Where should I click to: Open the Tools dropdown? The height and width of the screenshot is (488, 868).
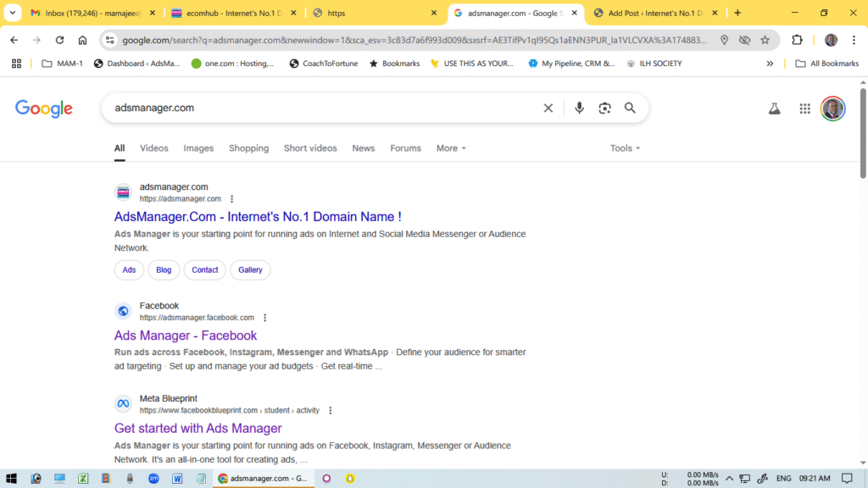(625, 148)
